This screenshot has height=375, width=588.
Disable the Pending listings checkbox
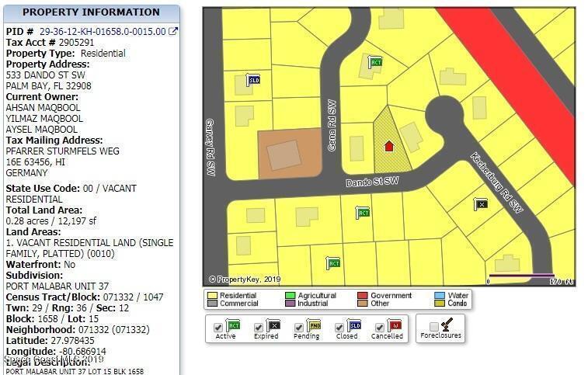(299, 328)
